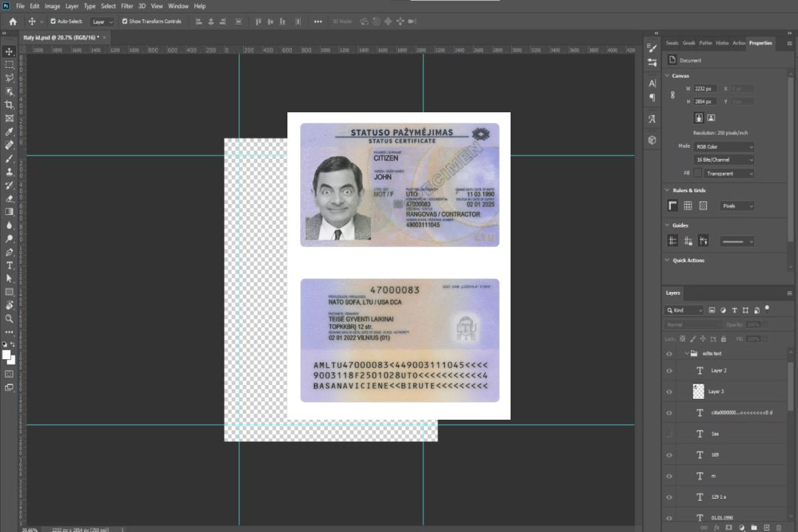Viewport: 798px width, 532px height.
Task: Hide the '129 1 a' text layer
Action: [669, 497]
